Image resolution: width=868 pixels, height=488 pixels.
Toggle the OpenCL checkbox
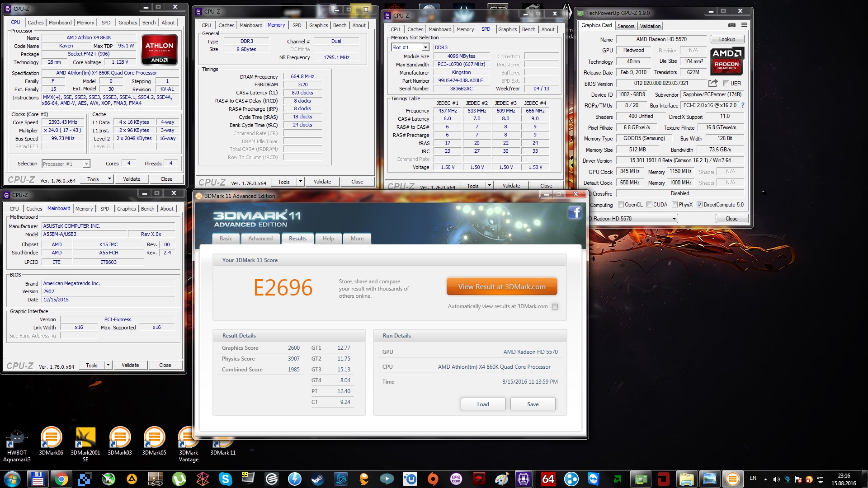click(x=621, y=205)
